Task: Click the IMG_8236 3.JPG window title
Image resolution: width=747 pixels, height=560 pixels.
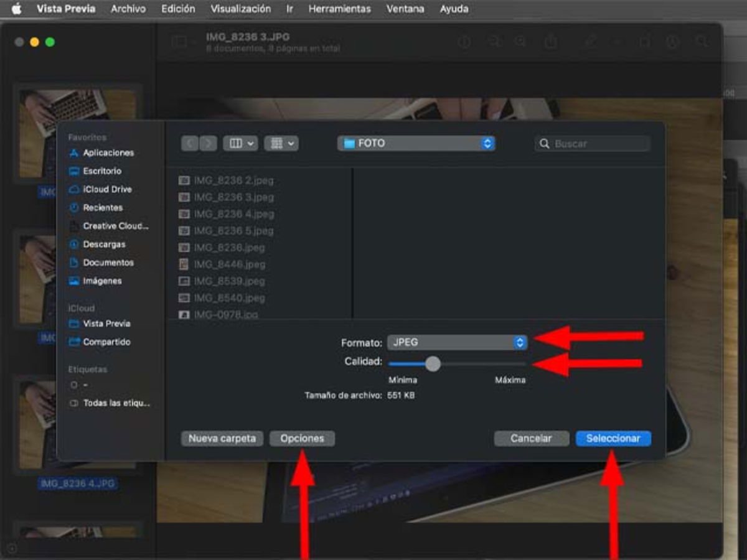Action: 248,37
